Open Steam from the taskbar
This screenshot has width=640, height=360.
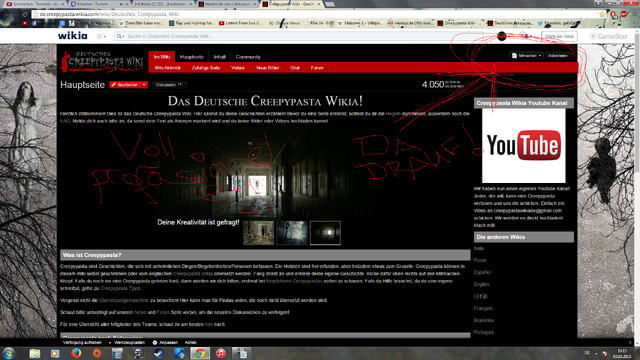click(x=159, y=353)
